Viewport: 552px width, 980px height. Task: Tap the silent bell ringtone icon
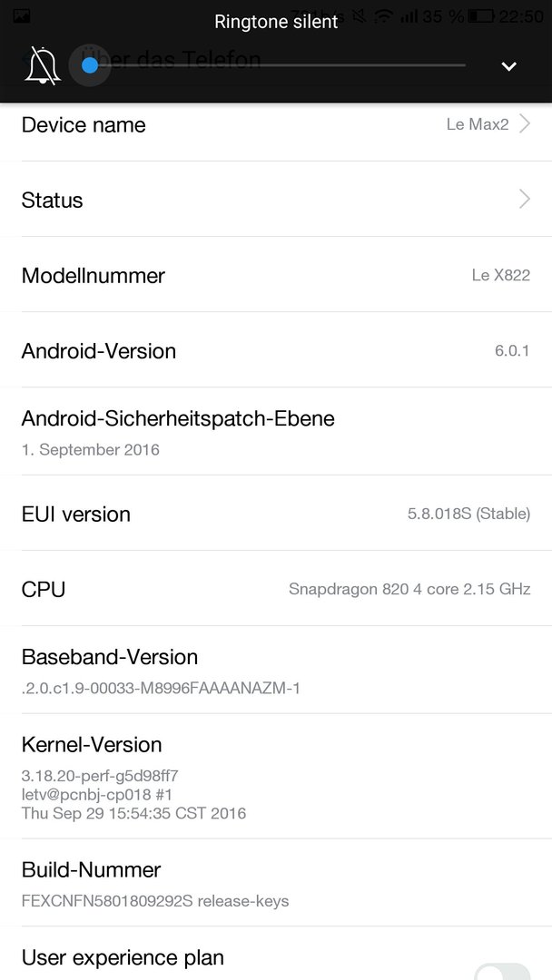coord(43,65)
